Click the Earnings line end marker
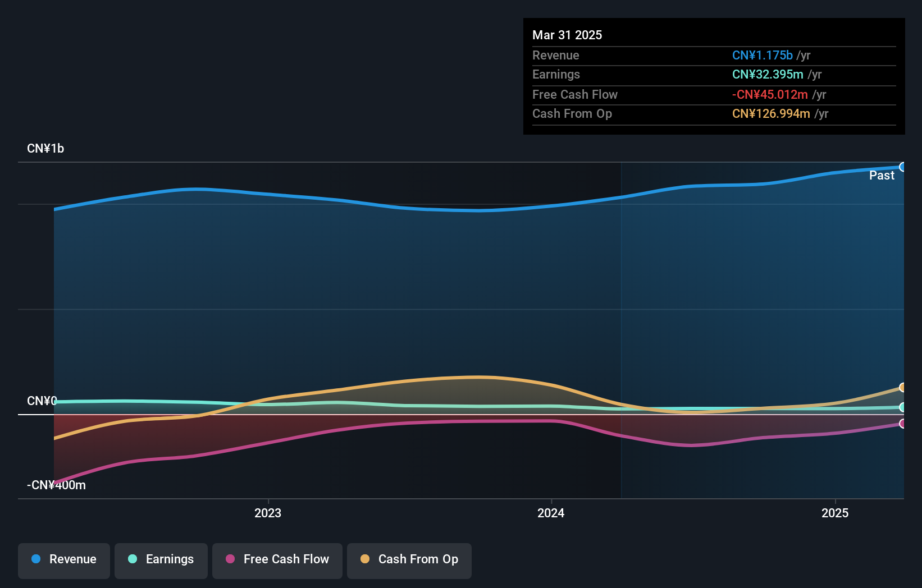922x588 pixels. pos(902,407)
